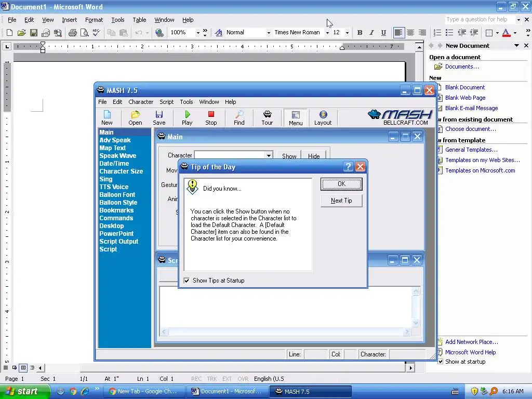Viewport: 532px width, 399px height.
Task: Click the Layout icon in MASH toolbar
Action: (323, 118)
